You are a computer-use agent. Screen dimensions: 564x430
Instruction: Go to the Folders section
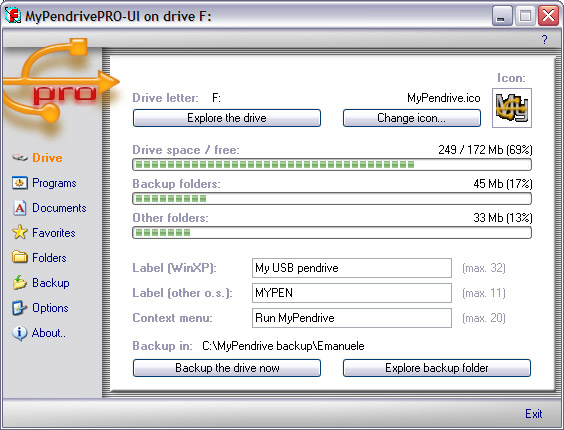pos(49,258)
